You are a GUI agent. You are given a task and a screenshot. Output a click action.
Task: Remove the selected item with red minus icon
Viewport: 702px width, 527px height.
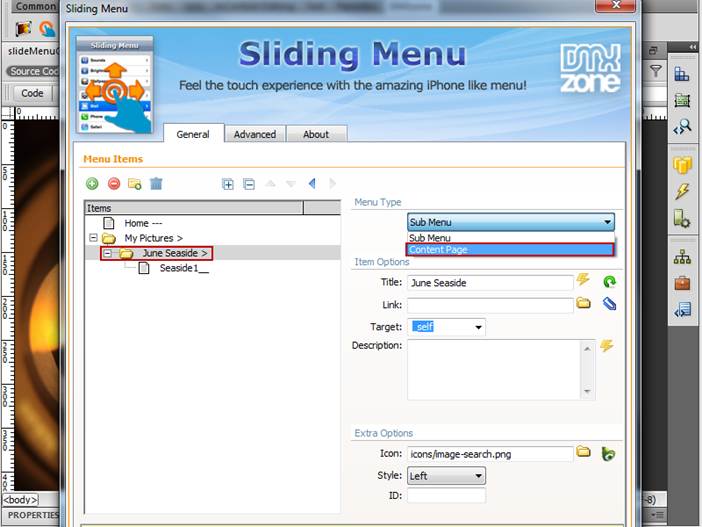[114, 184]
